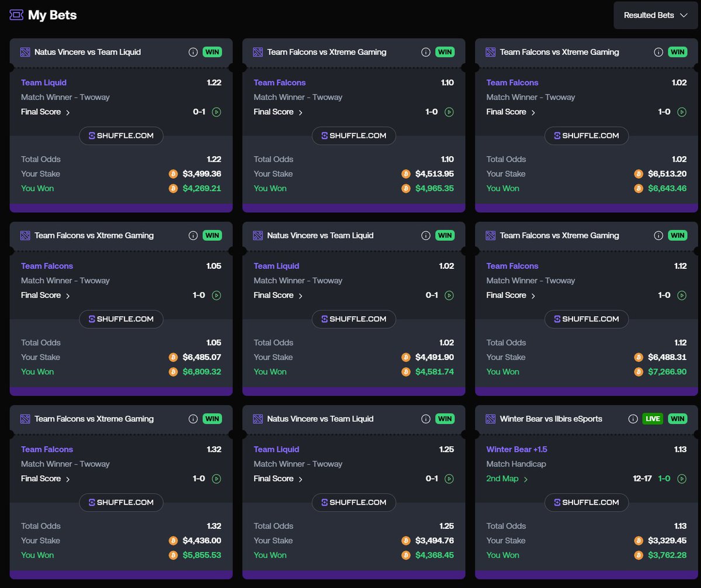Image resolution: width=701 pixels, height=588 pixels.
Task: Open Team Falcons selection with odds 1.10
Action: [280, 83]
